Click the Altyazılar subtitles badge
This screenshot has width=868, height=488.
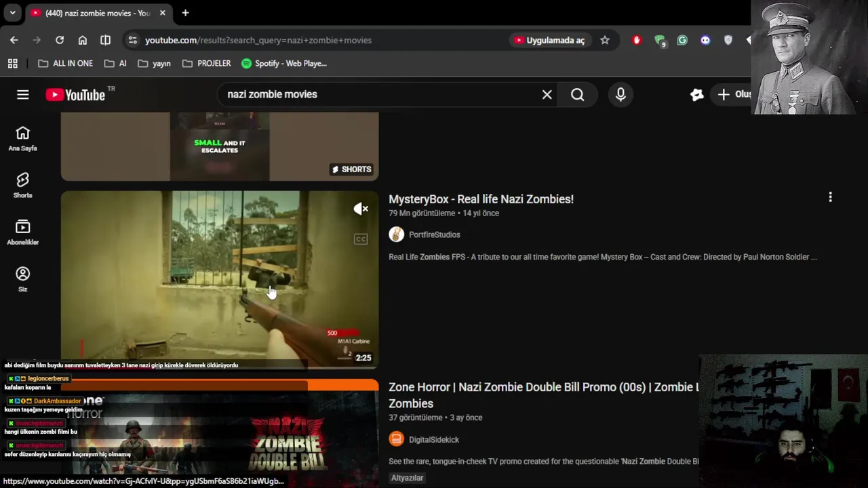coord(407,478)
